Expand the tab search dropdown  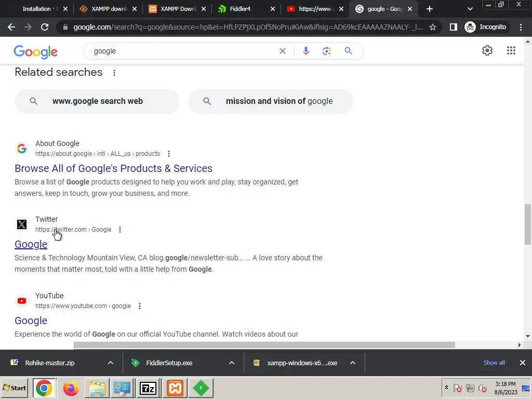click(470, 9)
